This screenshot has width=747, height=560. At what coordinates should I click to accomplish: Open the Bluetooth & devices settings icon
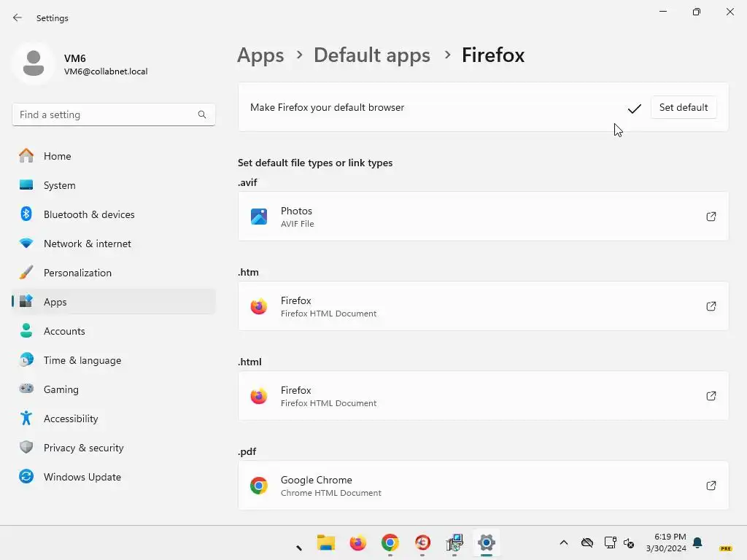26,214
